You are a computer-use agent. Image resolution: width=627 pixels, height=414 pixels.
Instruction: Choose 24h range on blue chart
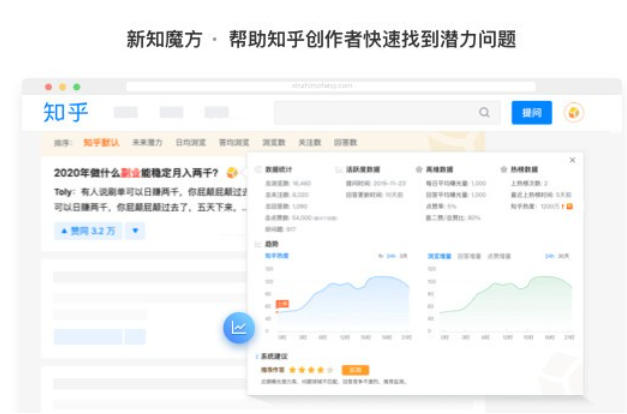tap(391, 256)
